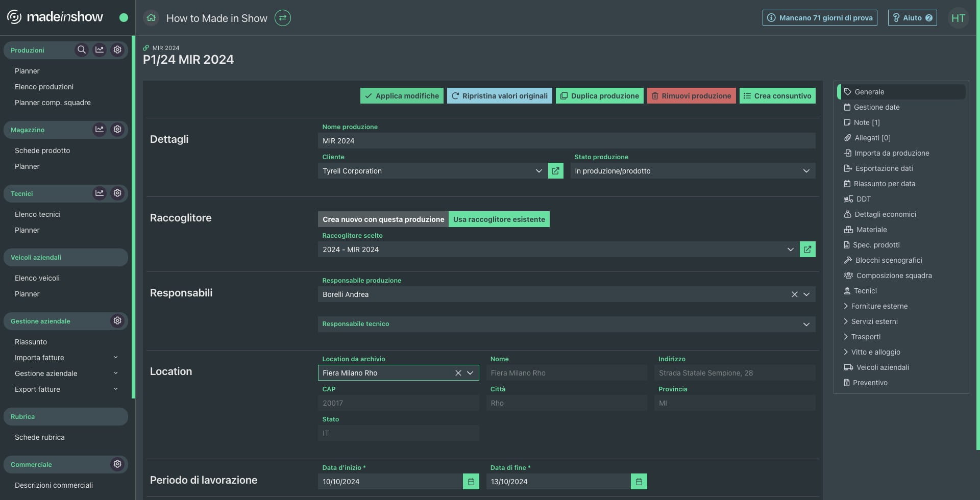Image resolution: width=980 pixels, height=500 pixels.
Task: Open the Stato produzione dropdown
Action: pyautogui.click(x=693, y=170)
